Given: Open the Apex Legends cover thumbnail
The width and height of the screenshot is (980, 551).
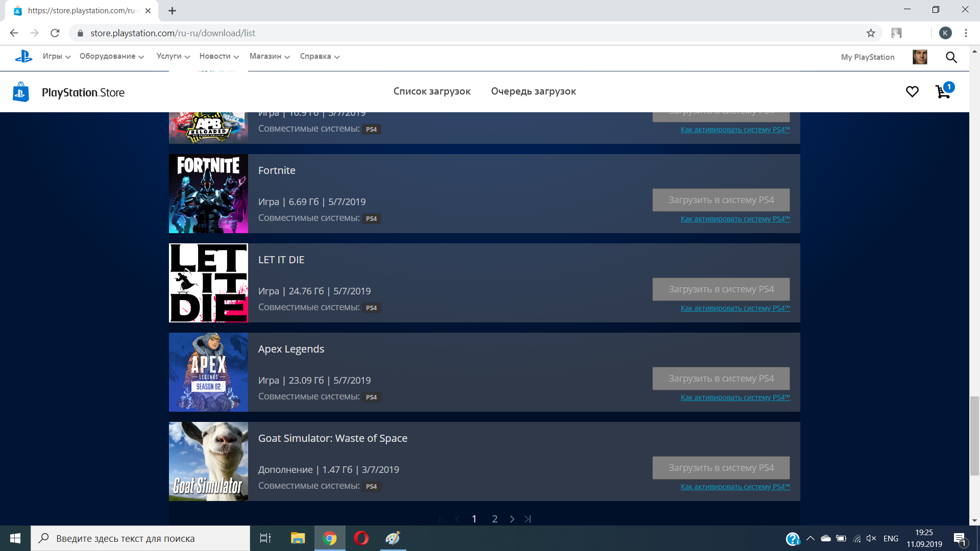Looking at the screenshot, I should [208, 372].
